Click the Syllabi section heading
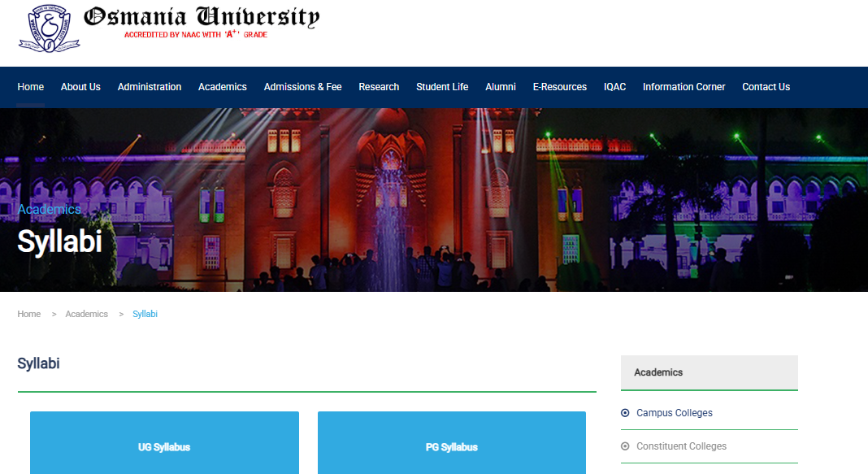The image size is (868, 474). tap(38, 363)
